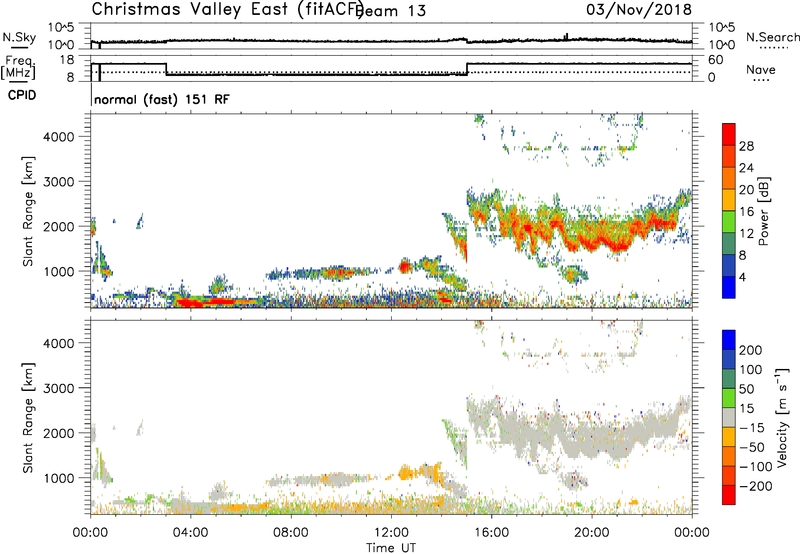This screenshot has width=800, height=554.
Task: Click the 'Beam 13' label
Action: [391, 11]
